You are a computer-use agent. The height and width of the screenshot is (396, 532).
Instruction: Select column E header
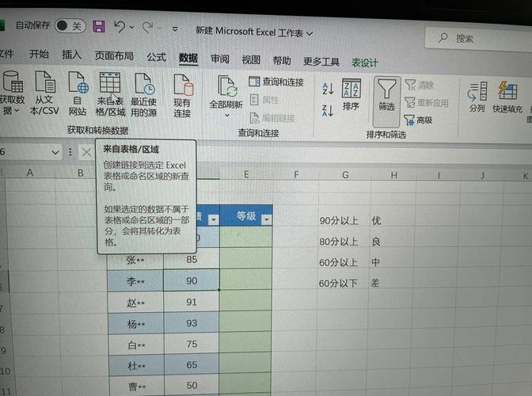click(x=246, y=174)
